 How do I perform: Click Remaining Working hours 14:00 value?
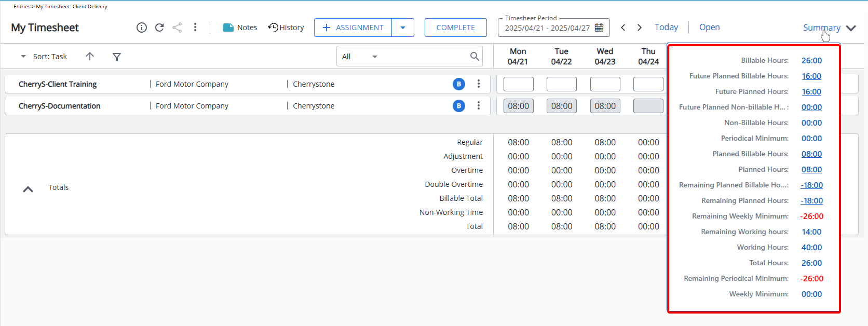coord(811,232)
